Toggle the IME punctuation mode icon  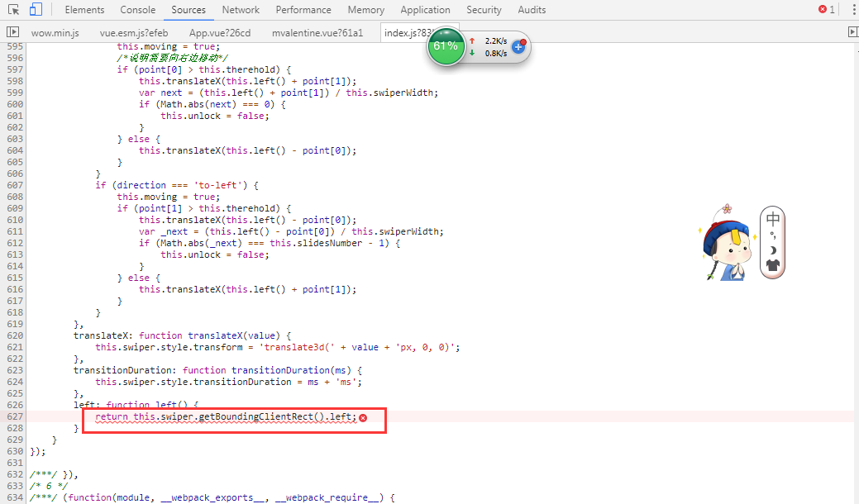click(772, 235)
